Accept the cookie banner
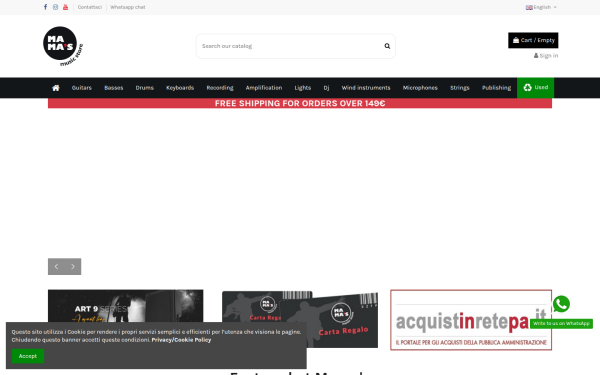This screenshot has height=375, width=600. (28, 356)
